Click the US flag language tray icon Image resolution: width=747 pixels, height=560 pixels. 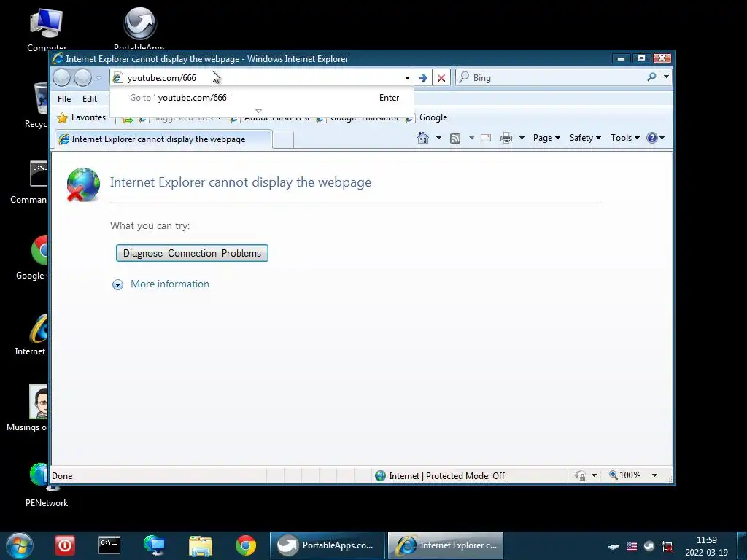pos(632,546)
